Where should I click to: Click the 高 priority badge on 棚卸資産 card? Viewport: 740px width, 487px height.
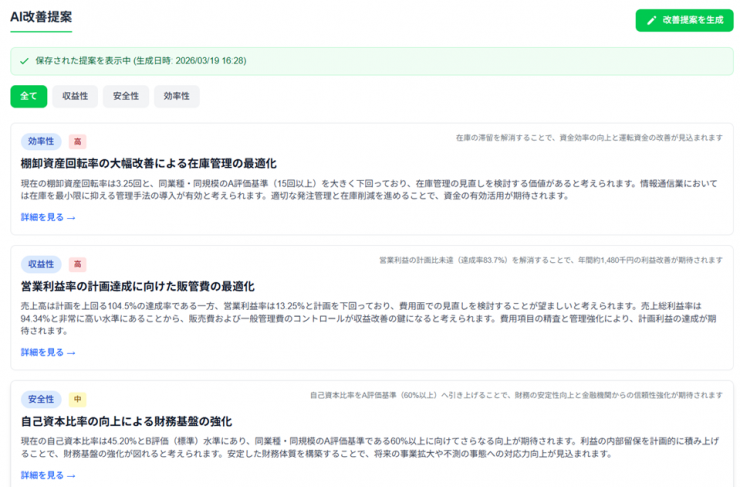(77, 142)
